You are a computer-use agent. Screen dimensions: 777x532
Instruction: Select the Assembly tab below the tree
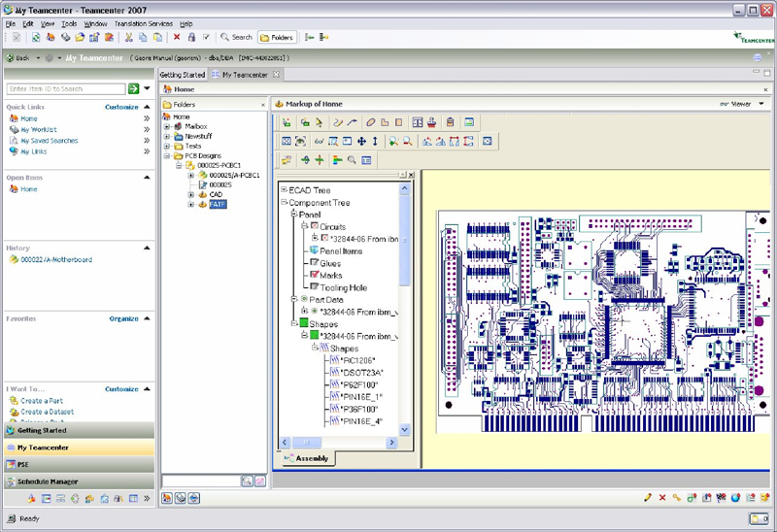308,458
